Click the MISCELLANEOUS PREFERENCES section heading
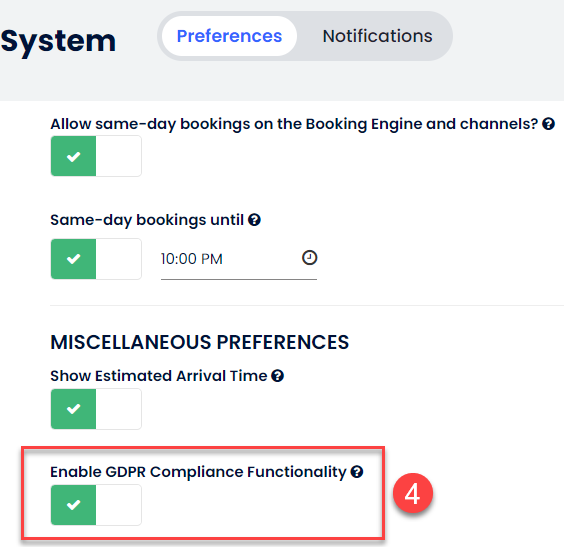This screenshot has height=547, width=564. click(200, 342)
